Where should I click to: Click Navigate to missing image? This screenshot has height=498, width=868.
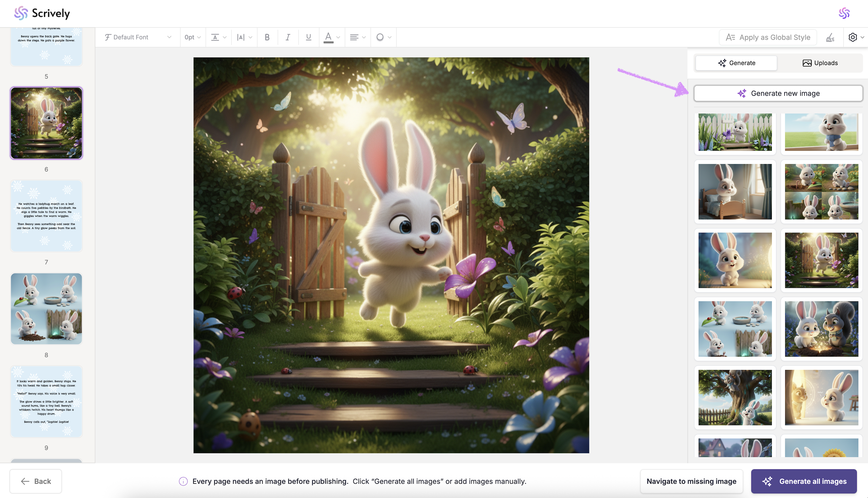coord(691,481)
